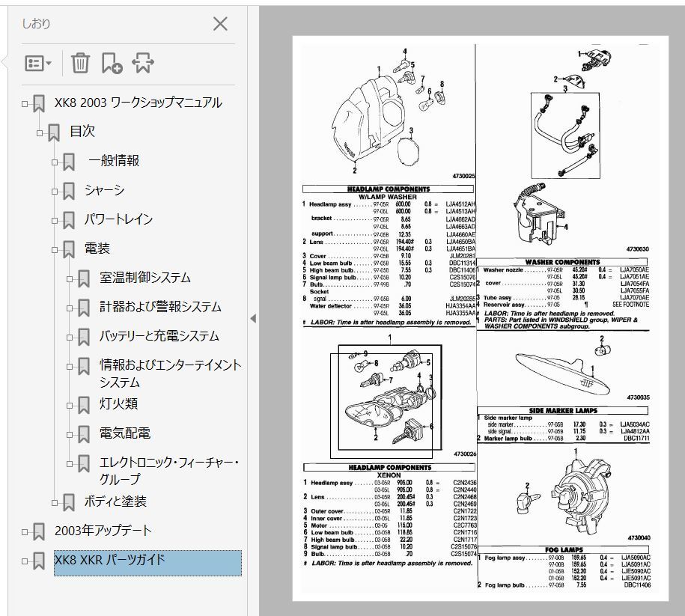Viewport: 685px width, 616px height.
Task: Expand the 計器および警報システム node
Action: pyautogui.click(x=69, y=308)
